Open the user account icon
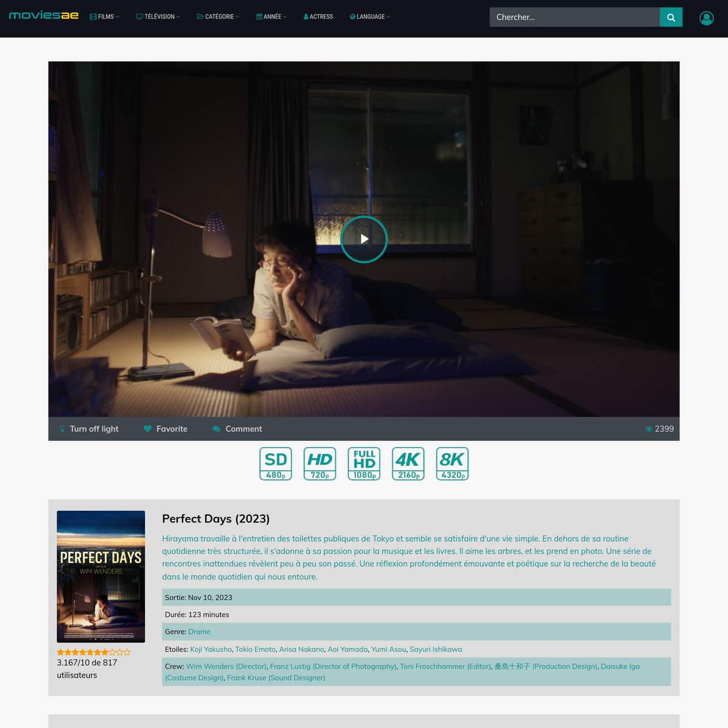The image size is (728, 728). pos(706,18)
